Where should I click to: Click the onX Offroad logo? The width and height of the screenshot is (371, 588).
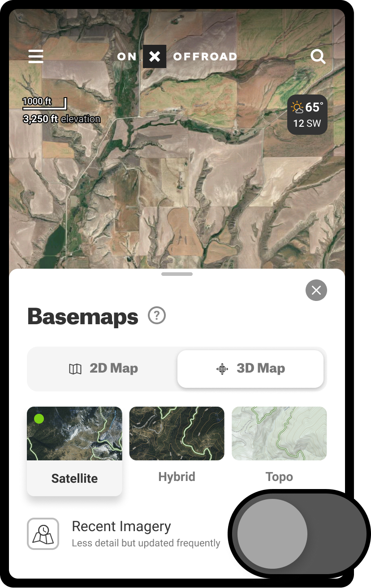click(177, 56)
